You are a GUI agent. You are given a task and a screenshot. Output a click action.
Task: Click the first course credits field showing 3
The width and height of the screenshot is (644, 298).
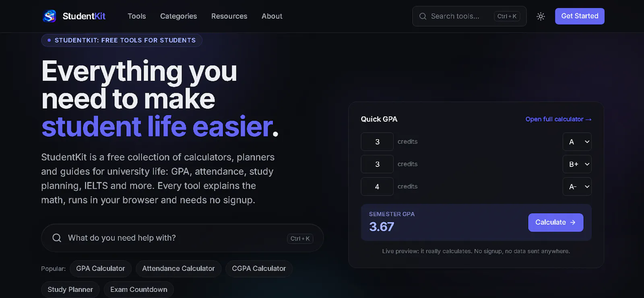pos(377,142)
